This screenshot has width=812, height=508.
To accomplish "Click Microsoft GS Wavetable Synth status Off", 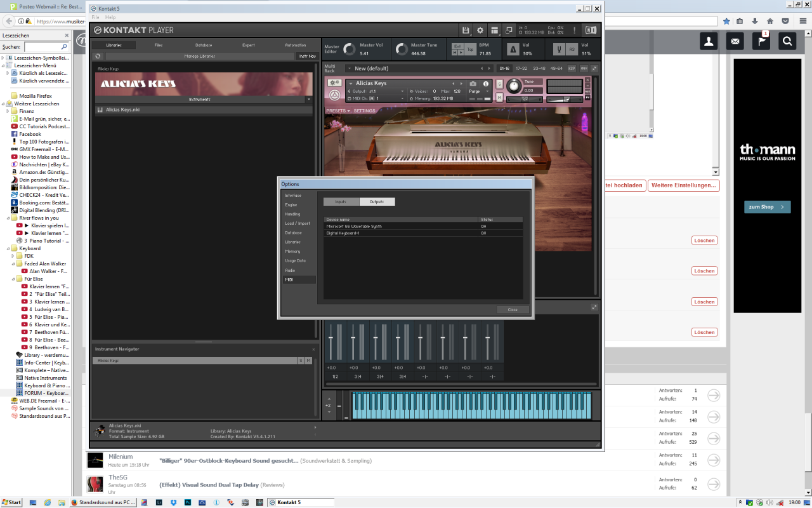I will click(483, 226).
